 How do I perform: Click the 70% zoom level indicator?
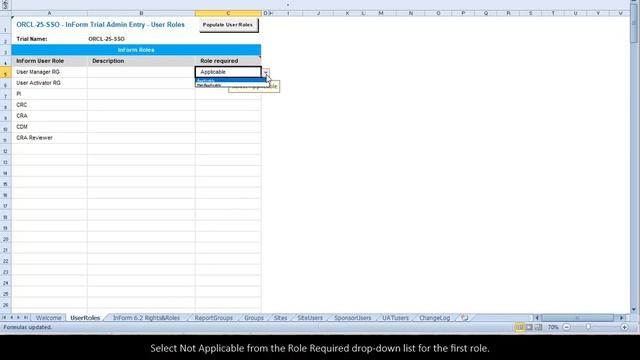[x=553, y=327]
